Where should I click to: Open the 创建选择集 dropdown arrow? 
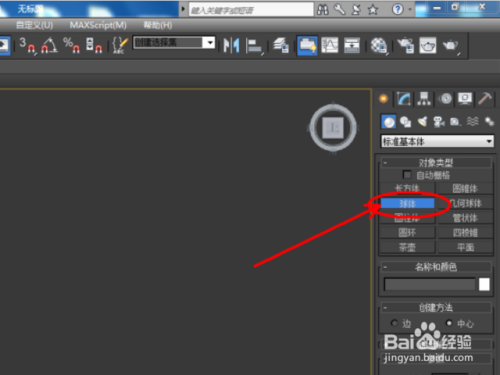pos(210,43)
